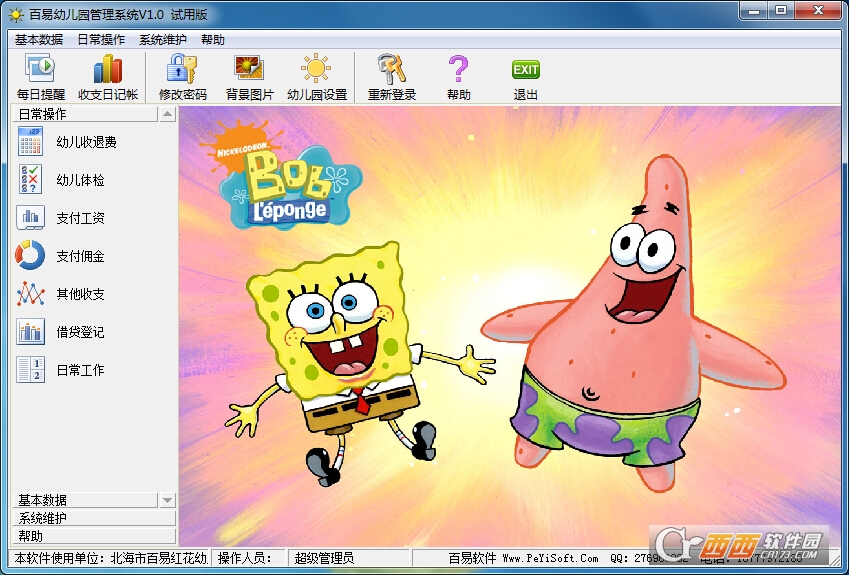Open the 基本数据 menu in menu bar

tap(39, 40)
